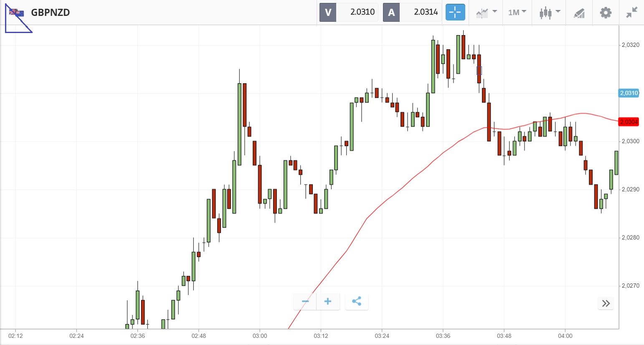This screenshot has width=644, height=345.
Task: Click the A buy button
Action: pyautogui.click(x=391, y=12)
